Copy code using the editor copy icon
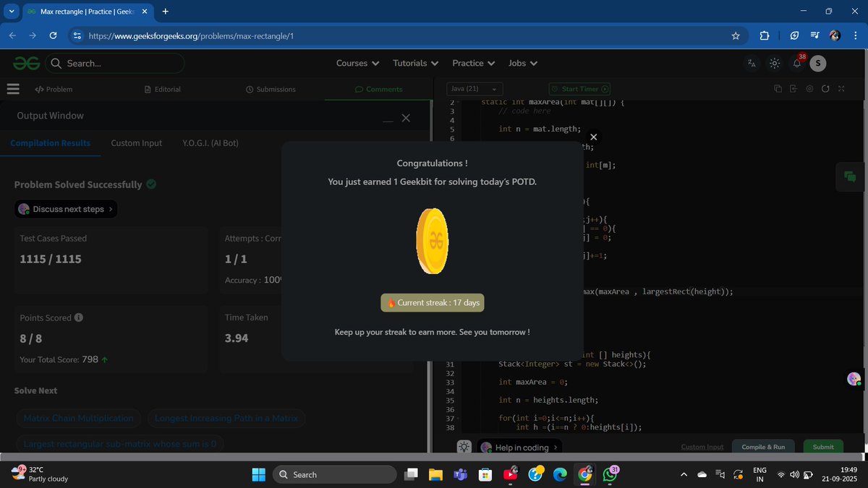The width and height of the screenshot is (868, 488). pos(778,89)
